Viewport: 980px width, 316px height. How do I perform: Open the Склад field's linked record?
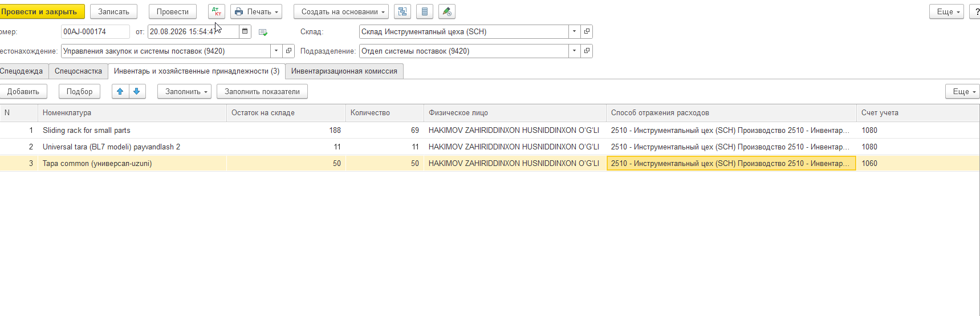pos(587,31)
